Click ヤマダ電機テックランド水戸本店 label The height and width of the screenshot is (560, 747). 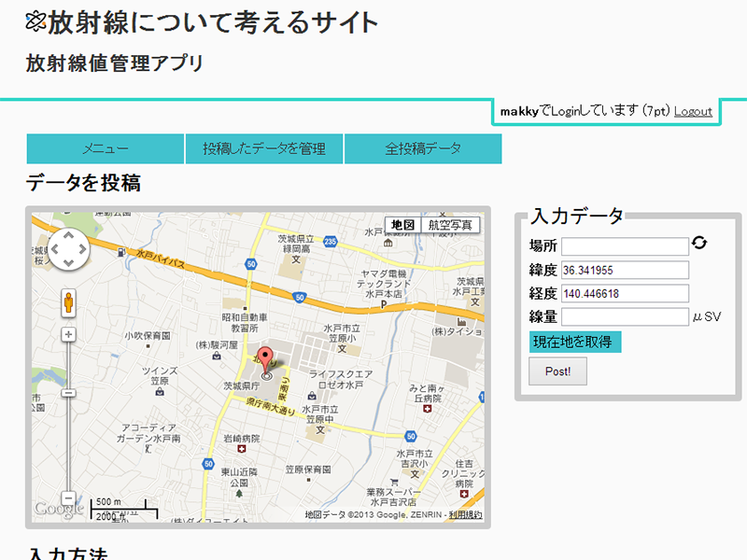point(384,284)
